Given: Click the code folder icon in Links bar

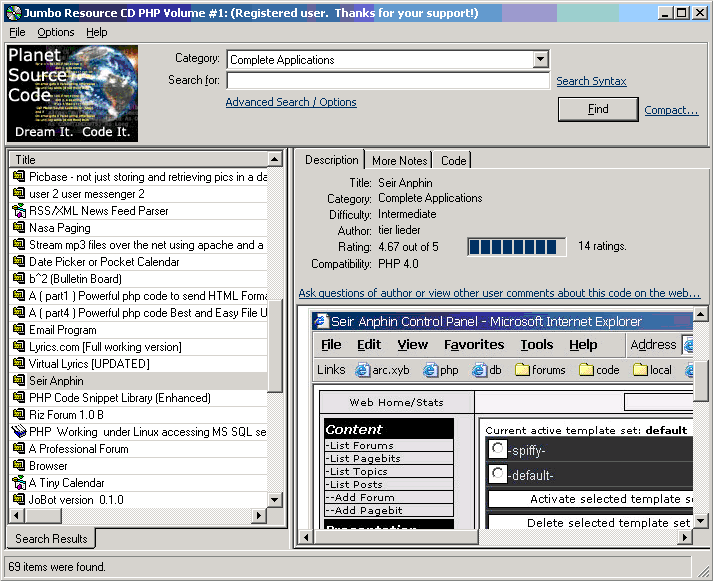Looking at the screenshot, I should (x=586, y=370).
